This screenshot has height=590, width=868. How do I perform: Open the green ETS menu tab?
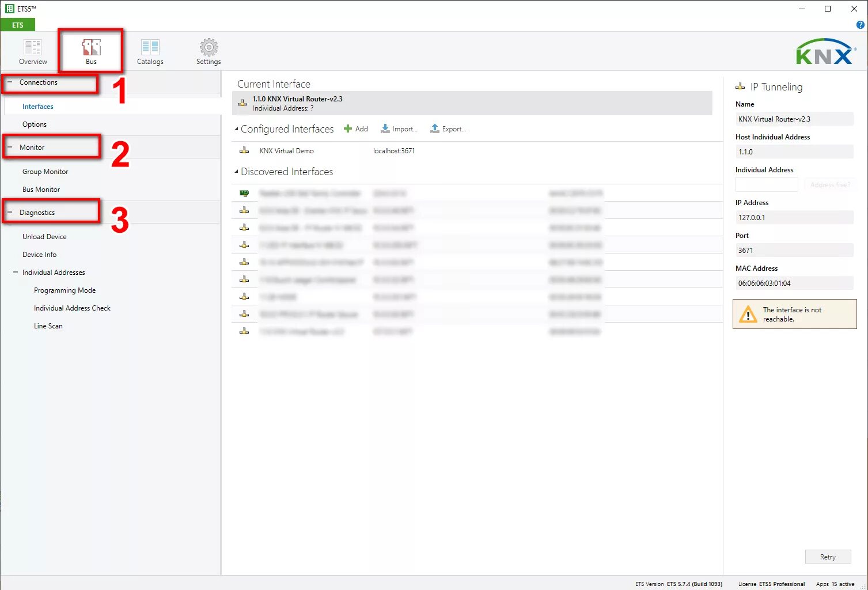pyautogui.click(x=18, y=25)
